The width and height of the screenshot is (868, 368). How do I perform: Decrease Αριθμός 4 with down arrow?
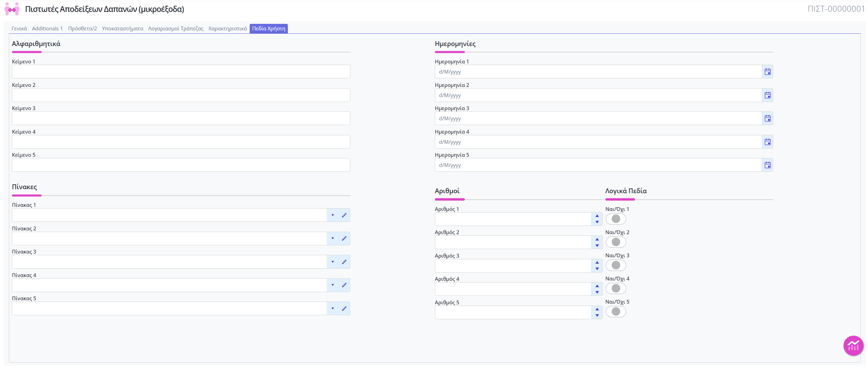coord(597,292)
